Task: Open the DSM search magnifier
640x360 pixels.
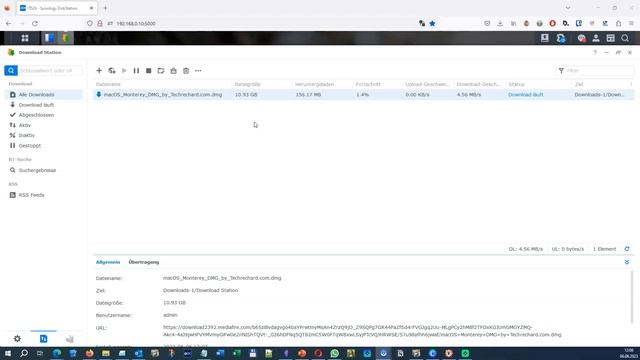Action: tap(625, 38)
